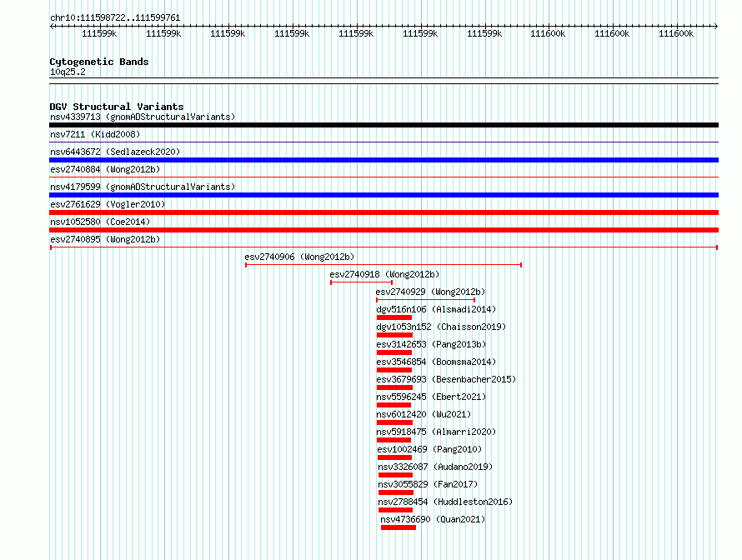Click the red bar under esv2761629

click(384, 212)
